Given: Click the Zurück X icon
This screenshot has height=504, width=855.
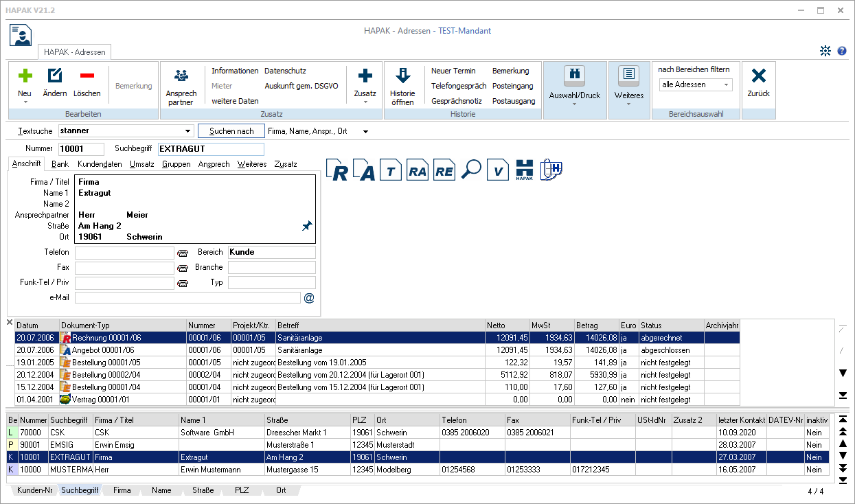Looking at the screenshot, I should click(759, 76).
